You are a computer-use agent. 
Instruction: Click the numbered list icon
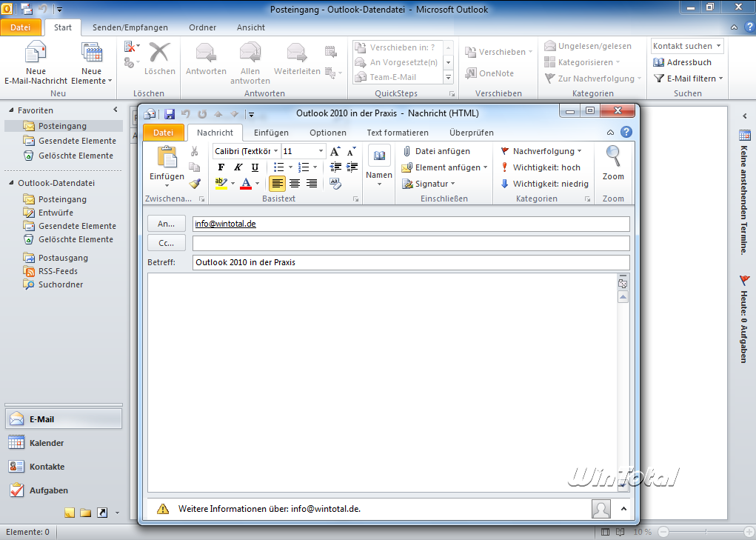[x=304, y=167]
